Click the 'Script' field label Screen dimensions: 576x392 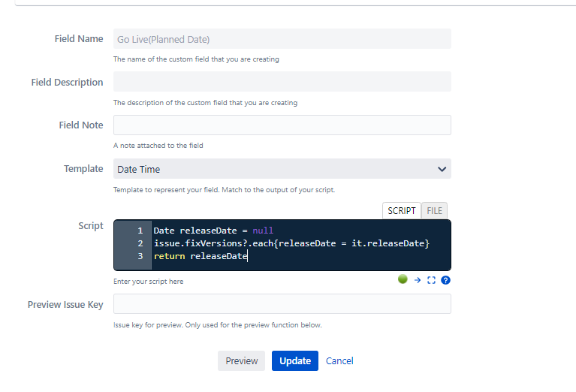point(91,225)
